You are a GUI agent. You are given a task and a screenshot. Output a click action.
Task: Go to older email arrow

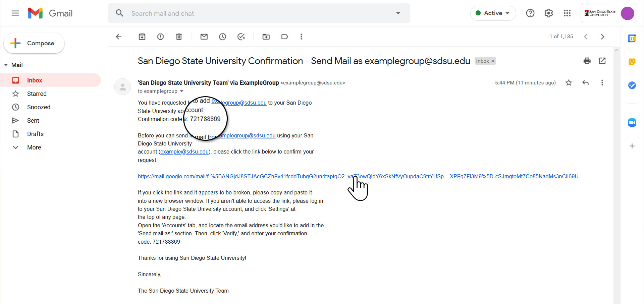click(603, 37)
